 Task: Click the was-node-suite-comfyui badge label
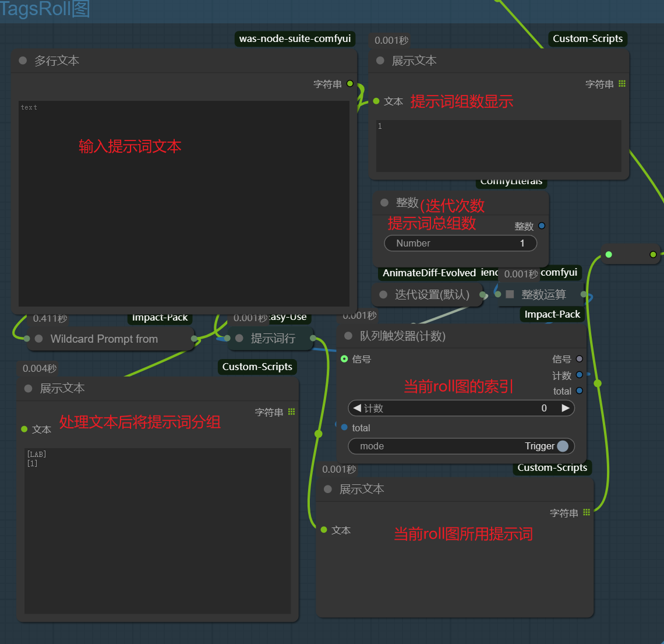point(295,38)
